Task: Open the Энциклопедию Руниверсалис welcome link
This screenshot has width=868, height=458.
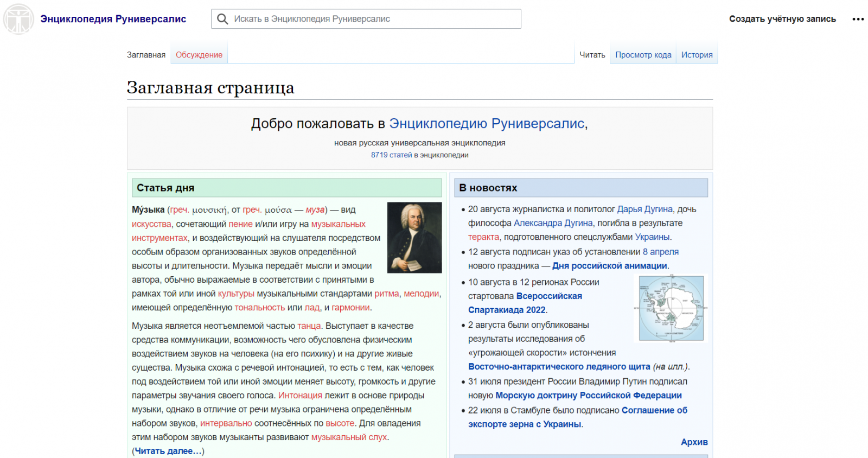Action: coord(487,124)
